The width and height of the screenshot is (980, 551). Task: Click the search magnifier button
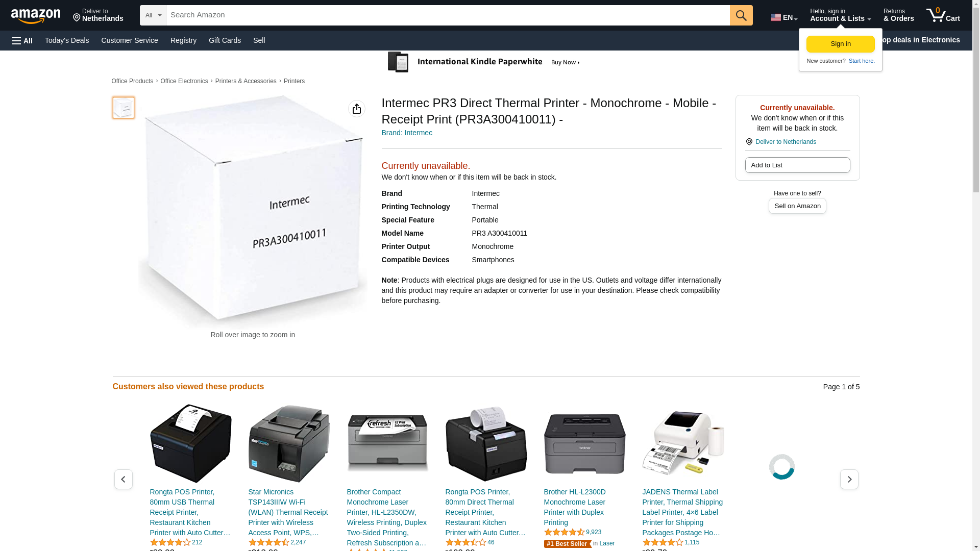tap(741, 15)
